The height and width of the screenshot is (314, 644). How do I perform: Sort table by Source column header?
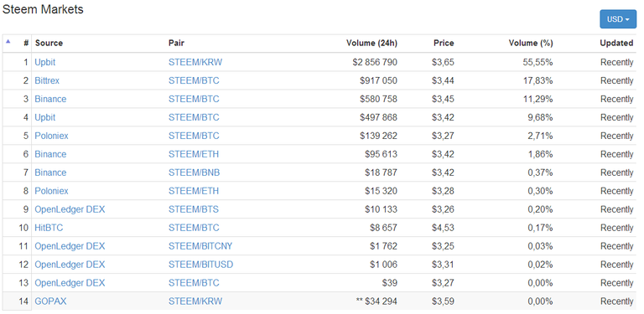(x=49, y=43)
